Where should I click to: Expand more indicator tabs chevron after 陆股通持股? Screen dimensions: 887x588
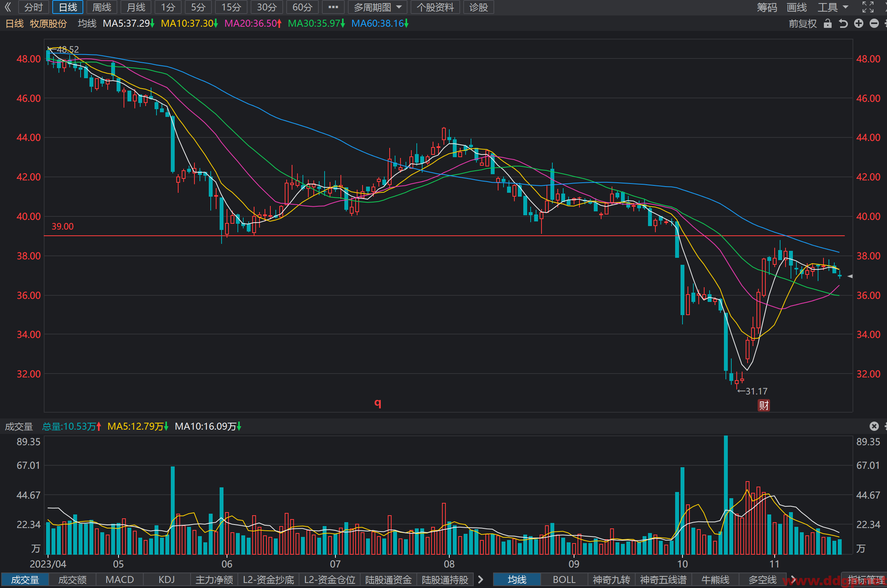pos(481,579)
